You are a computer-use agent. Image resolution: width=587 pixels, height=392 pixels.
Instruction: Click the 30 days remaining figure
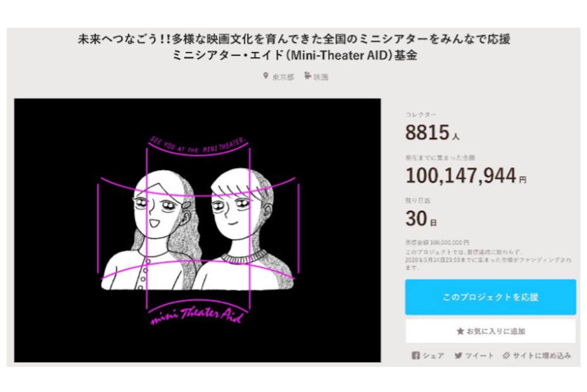(416, 218)
